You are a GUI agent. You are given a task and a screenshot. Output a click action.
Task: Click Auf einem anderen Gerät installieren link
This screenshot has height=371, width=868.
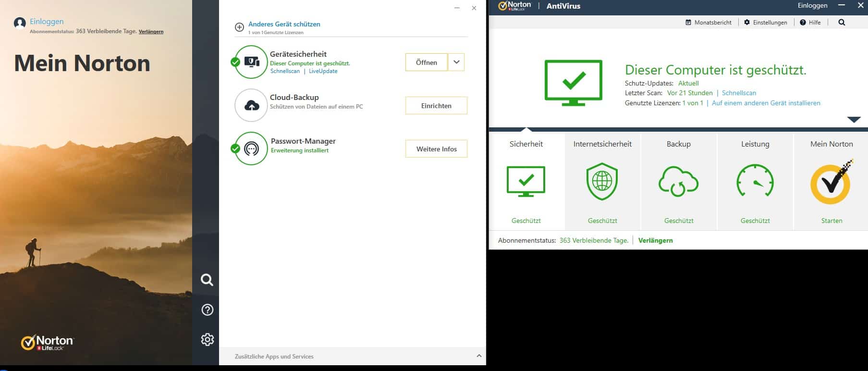pyautogui.click(x=766, y=103)
